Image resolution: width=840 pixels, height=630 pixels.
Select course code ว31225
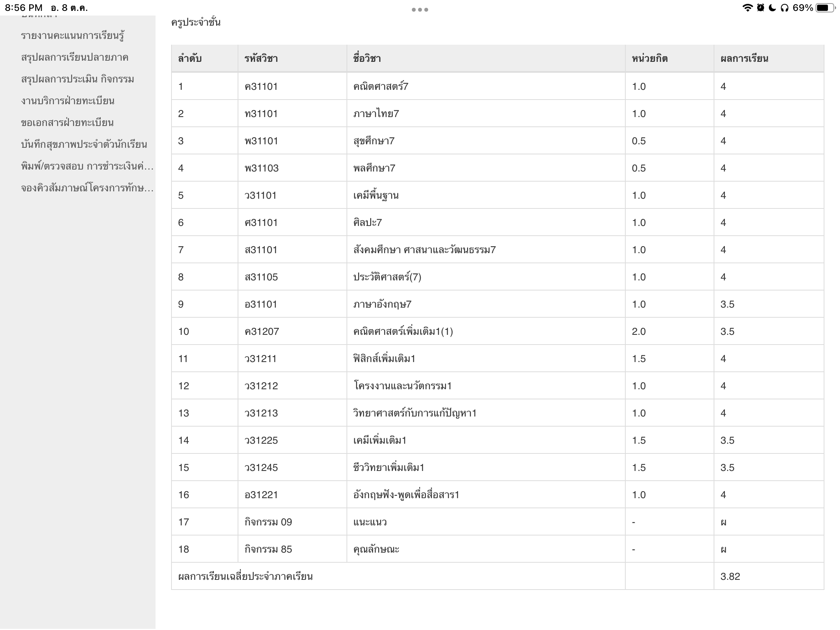point(261,440)
